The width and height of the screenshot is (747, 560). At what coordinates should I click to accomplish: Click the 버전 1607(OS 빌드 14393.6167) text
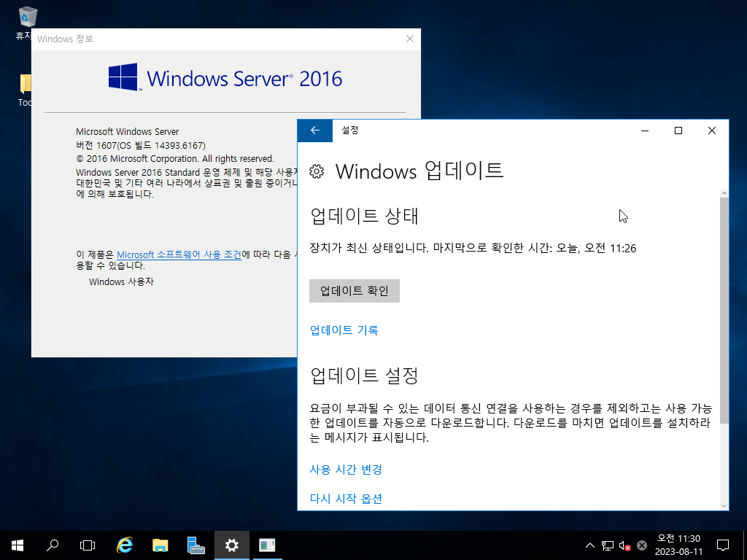[x=141, y=145]
